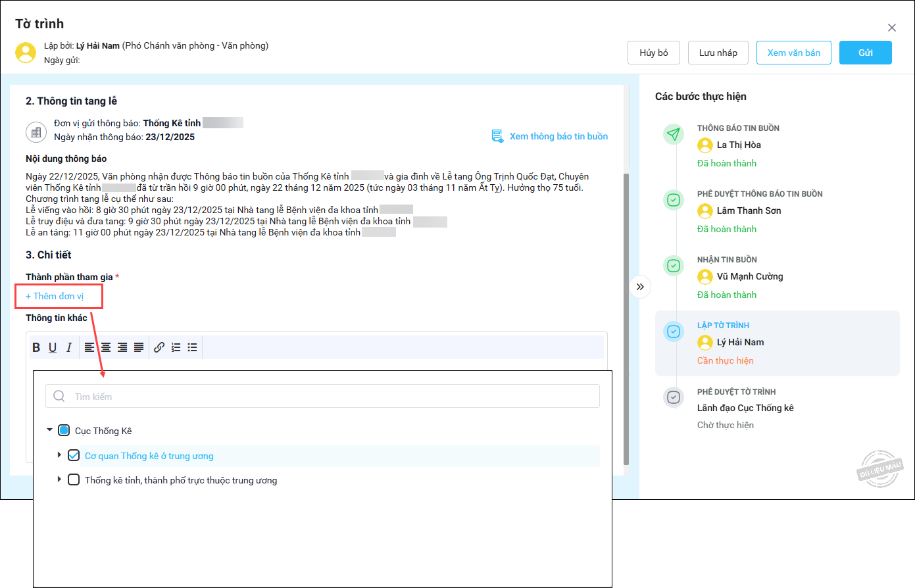Justify text in the editor toolbar
This screenshot has height=588, width=915.
click(x=139, y=347)
